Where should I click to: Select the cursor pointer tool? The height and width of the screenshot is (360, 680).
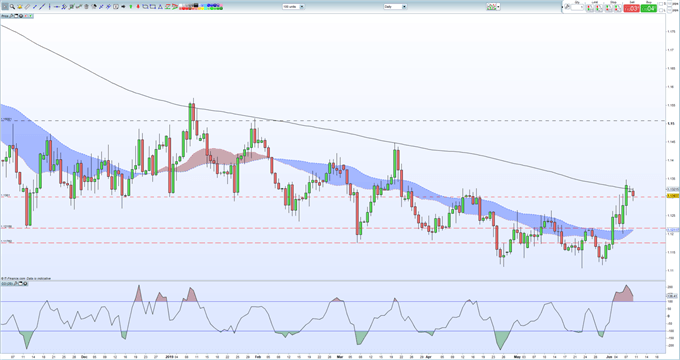(5, 7)
